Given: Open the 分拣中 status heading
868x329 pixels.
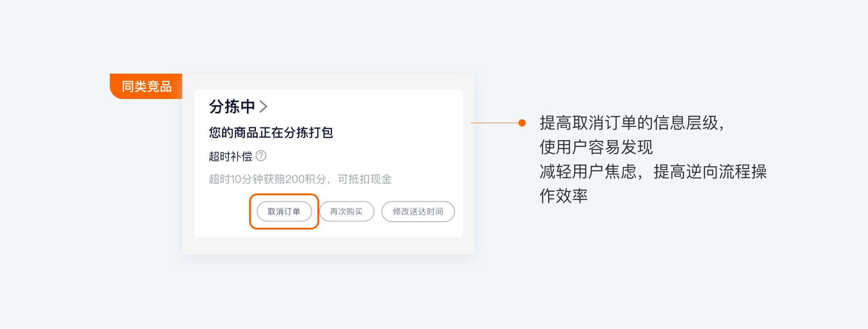Looking at the screenshot, I should pos(232,107).
